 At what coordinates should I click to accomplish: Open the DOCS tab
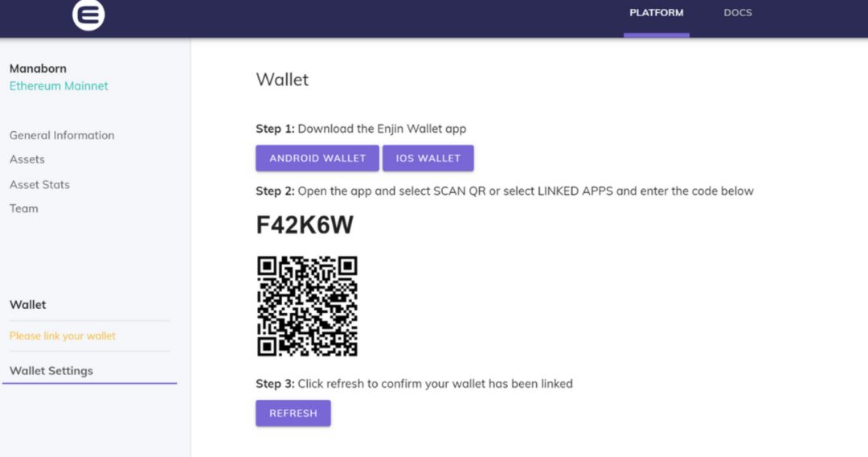pyautogui.click(x=737, y=13)
